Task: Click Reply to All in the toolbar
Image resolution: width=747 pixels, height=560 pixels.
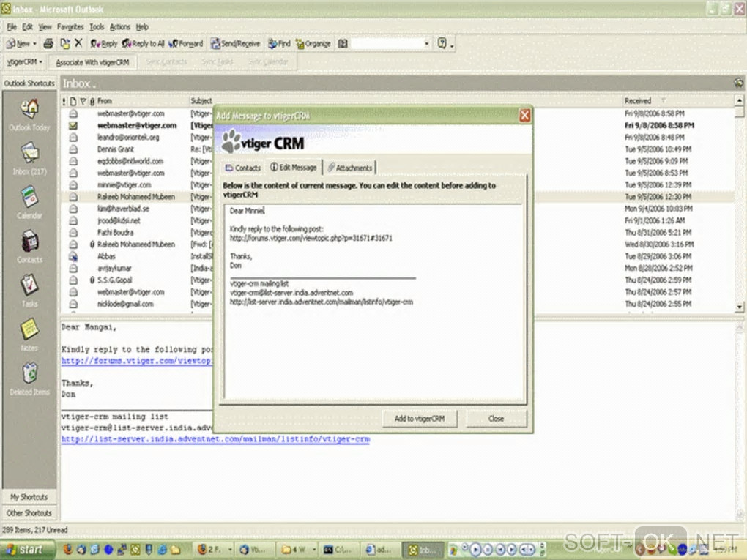Action: pos(143,44)
